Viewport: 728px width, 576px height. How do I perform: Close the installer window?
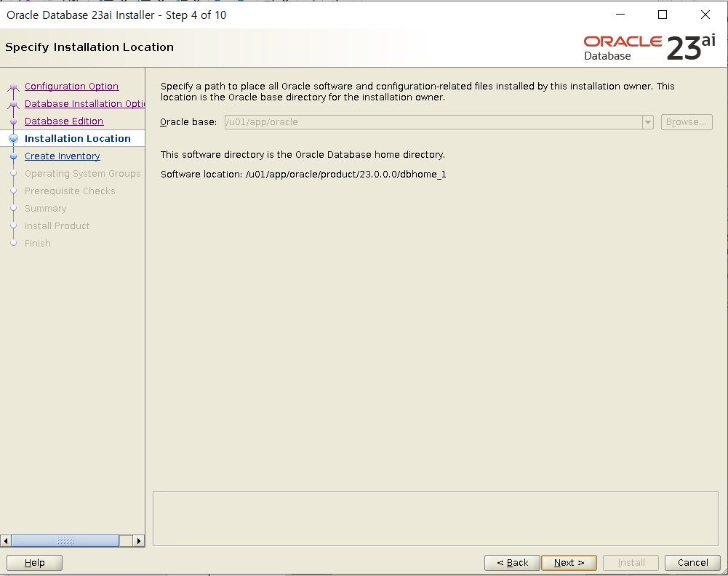coord(705,15)
